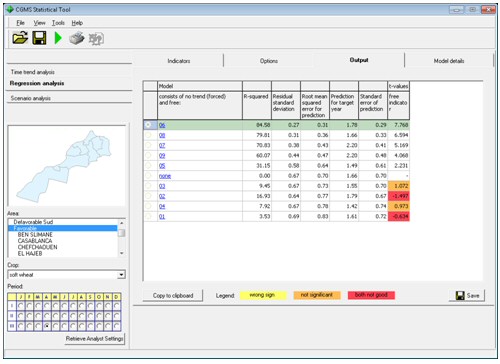Open model link 07
The height and width of the screenshot is (364, 500).
pyautogui.click(x=162, y=145)
